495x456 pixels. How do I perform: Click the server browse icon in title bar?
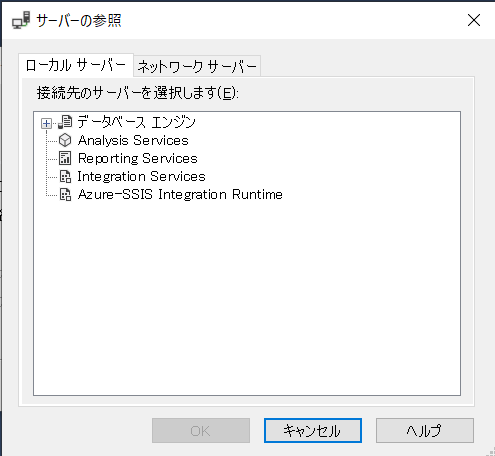pos(21,20)
